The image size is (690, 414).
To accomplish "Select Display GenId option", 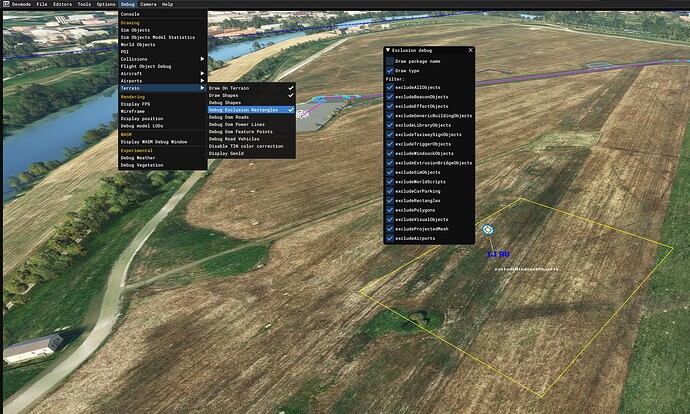I will pos(251,154).
